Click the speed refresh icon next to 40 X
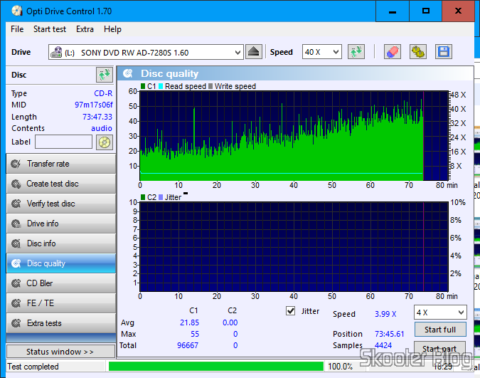480x378 pixels. tap(356, 52)
